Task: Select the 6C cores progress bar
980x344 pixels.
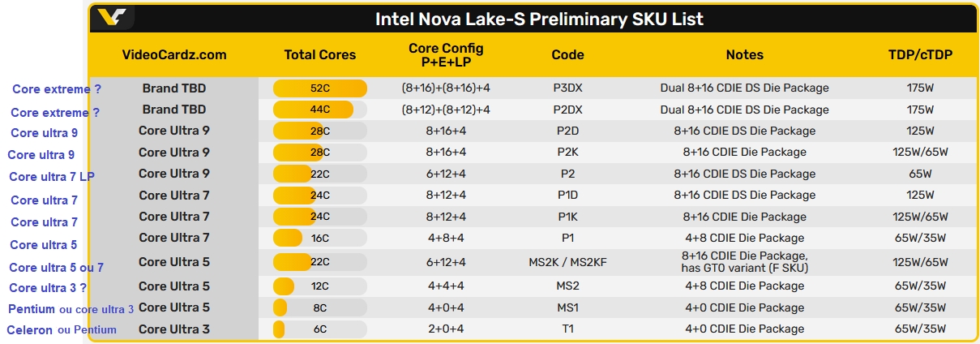Action: [320, 329]
